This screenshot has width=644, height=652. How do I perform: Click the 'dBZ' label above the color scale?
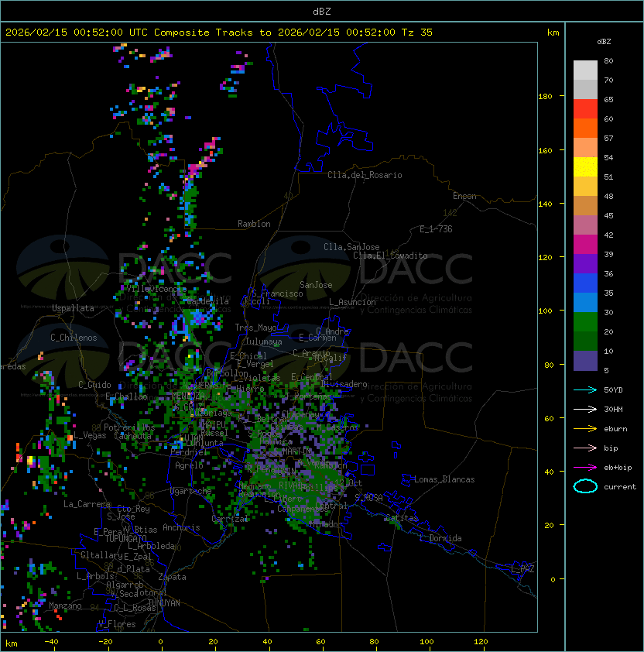point(604,42)
